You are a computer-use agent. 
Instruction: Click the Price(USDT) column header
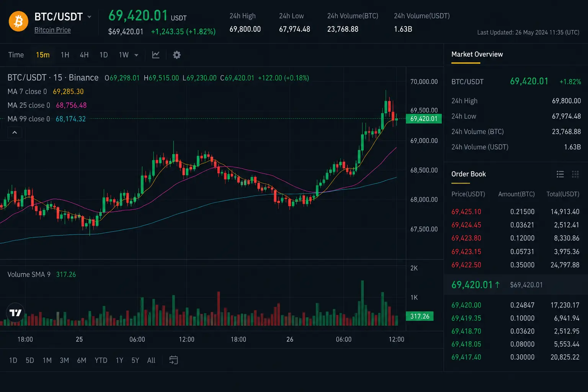click(x=468, y=194)
